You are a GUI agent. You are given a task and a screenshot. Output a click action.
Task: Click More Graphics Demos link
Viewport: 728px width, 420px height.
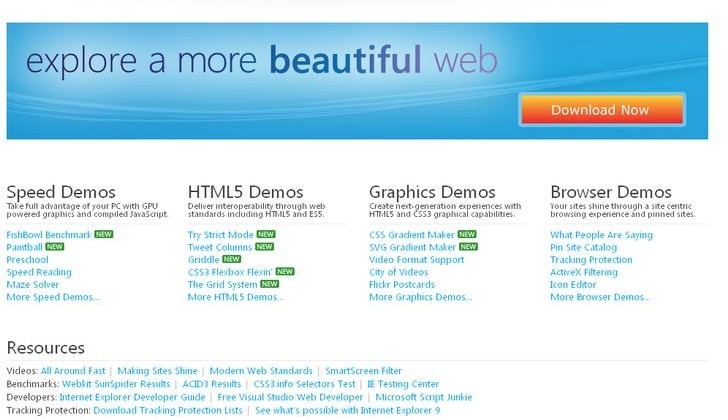[x=420, y=297]
